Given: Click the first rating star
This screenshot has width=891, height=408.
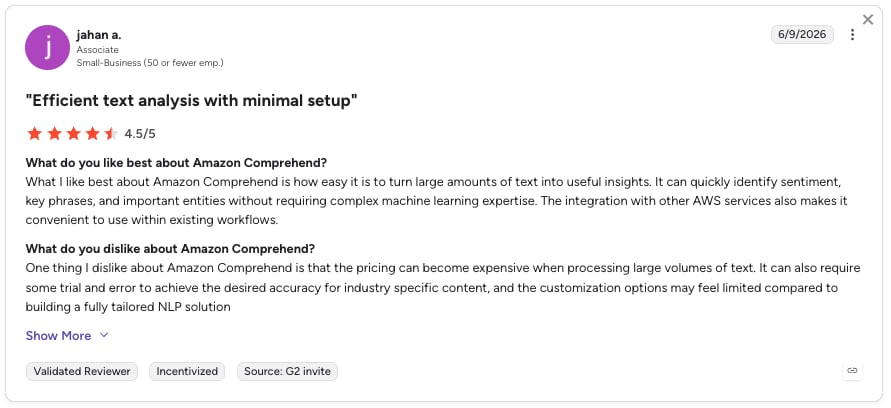Looking at the screenshot, I should tap(34, 134).
